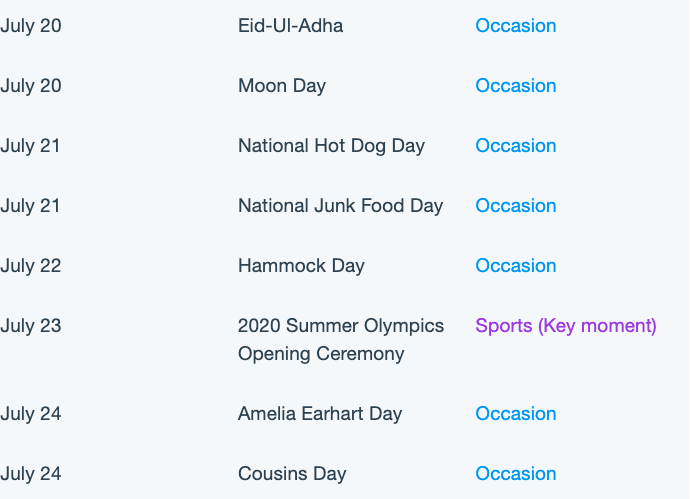
Task: Click the July 23 date cell
Action: [30, 327]
